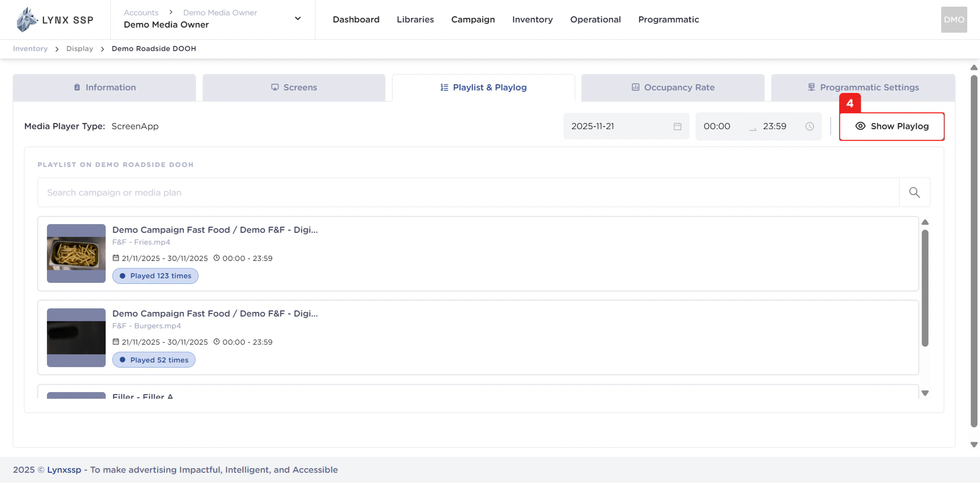Click the page scrollbar up arrow
Viewport: 980px width, 484px height.
[x=974, y=67]
